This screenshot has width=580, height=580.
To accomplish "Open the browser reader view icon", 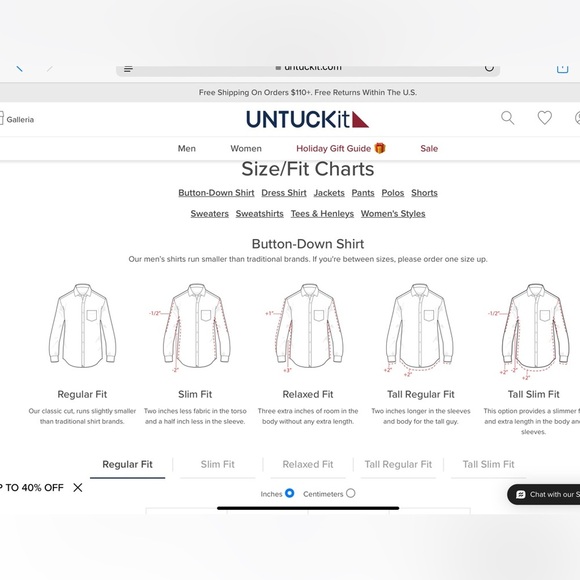I will click(128, 69).
